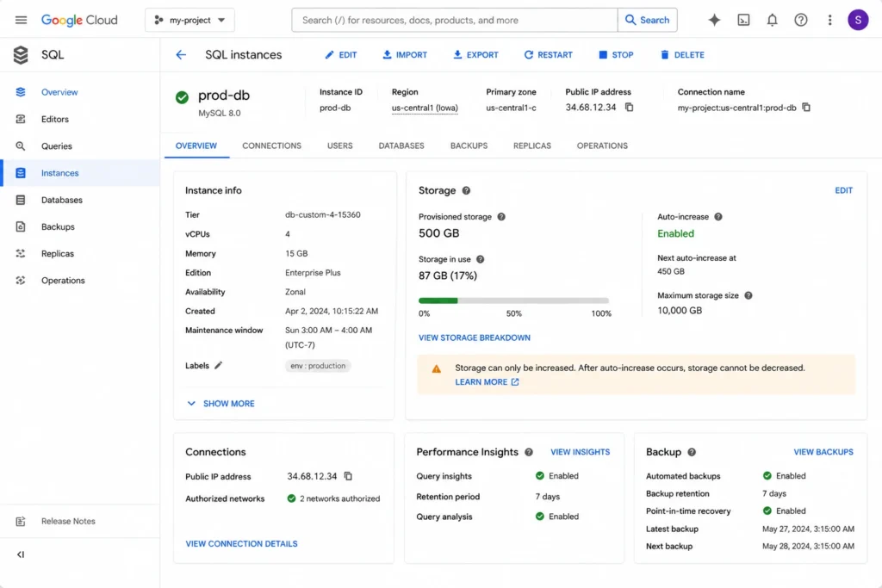
Task: Open Editors in the sidebar
Action: click(x=80, y=119)
